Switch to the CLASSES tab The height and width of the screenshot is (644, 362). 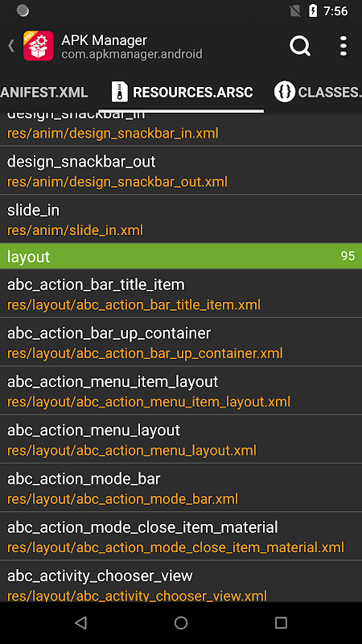point(317,92)
